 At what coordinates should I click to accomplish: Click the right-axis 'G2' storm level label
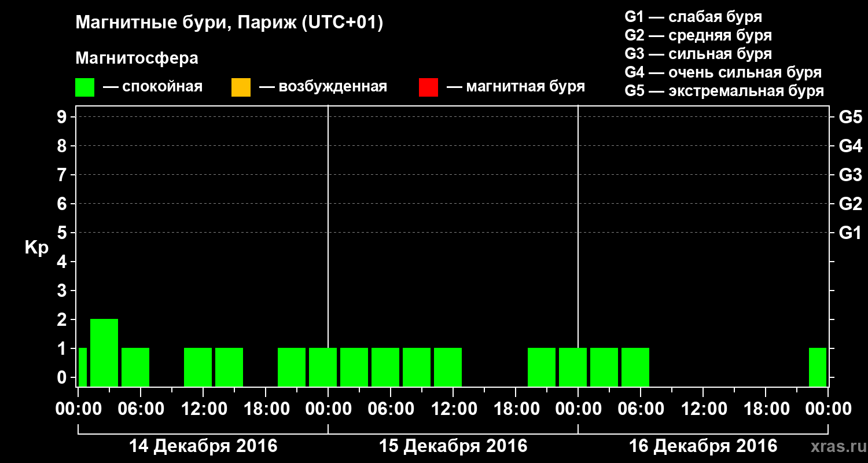tap(851, 204)
